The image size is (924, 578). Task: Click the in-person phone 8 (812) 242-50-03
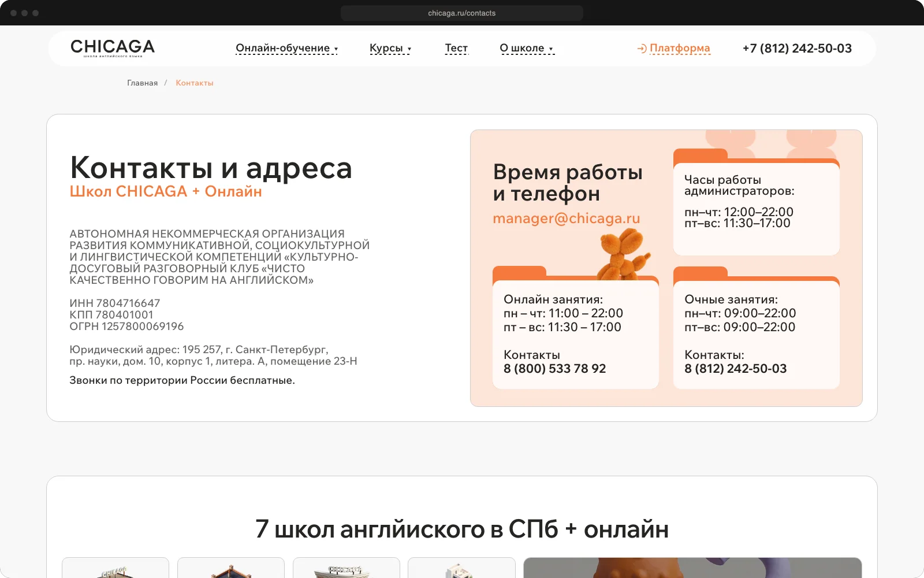pos(736,369)
